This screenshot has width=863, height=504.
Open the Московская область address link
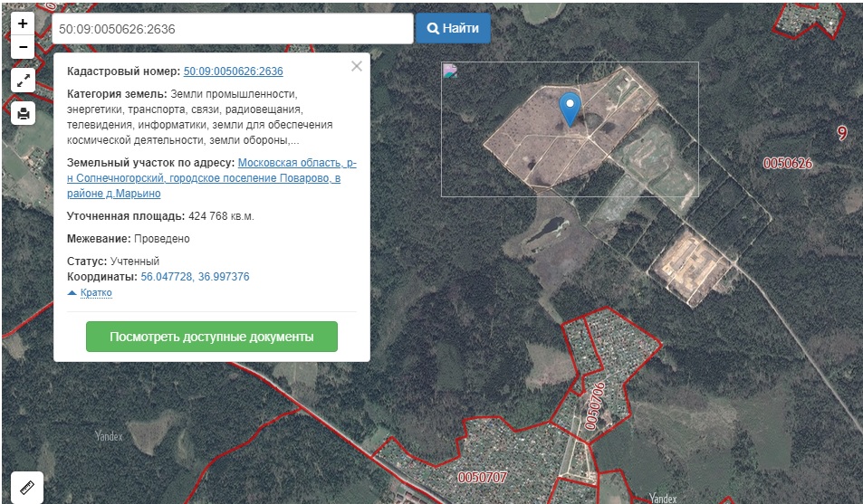pos(212,178)
